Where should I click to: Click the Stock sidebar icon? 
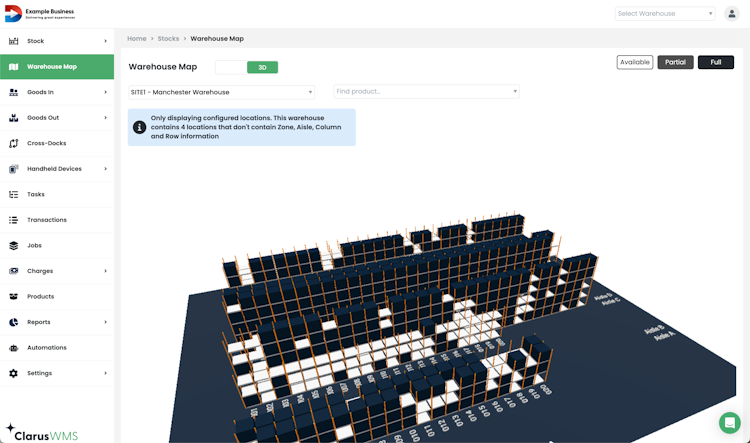pyautogui.click(x=13, y=41)
